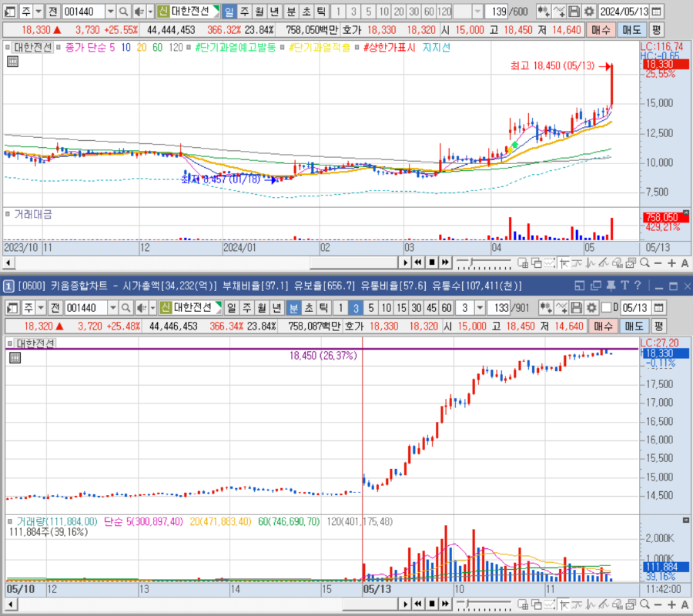Click left scroll arrow of bottom chart scrollbar
The height and width of the screenshot is (616, 693).
[x=10, y=604]
